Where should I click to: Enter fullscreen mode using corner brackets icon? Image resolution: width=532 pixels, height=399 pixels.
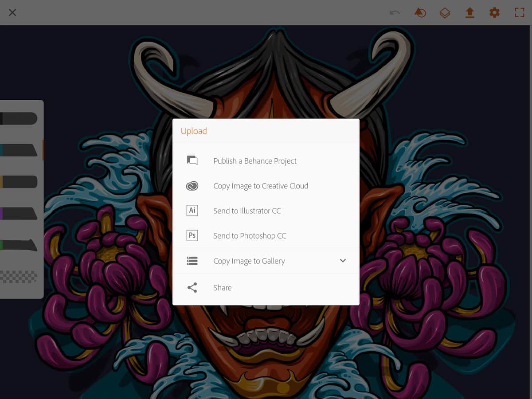coord(519,13)
